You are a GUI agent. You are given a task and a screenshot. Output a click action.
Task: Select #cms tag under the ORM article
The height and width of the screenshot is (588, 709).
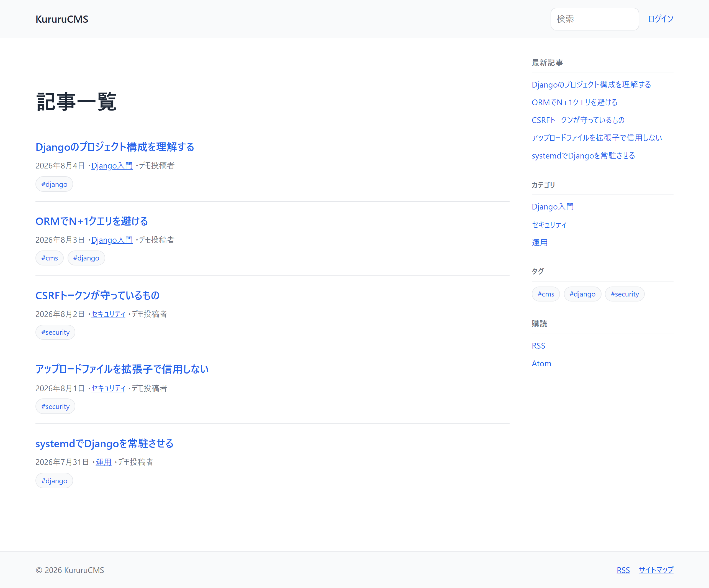coord(50,258)
